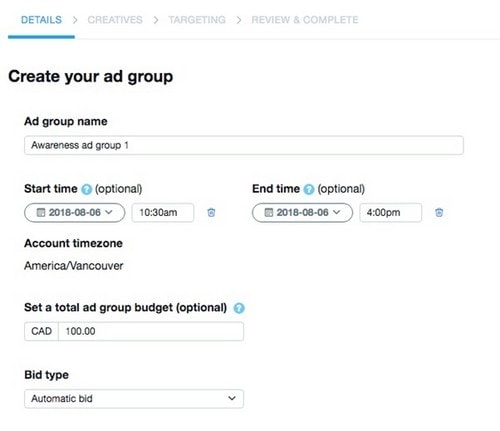Click the 100.00 budget amount field
Screen dimensions: 500x431
click(x=151, y=331)
